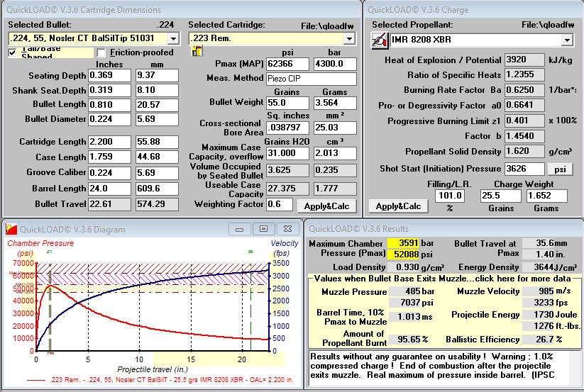Click the QuickLOAD Diagram window title icon

coord(9,228)
